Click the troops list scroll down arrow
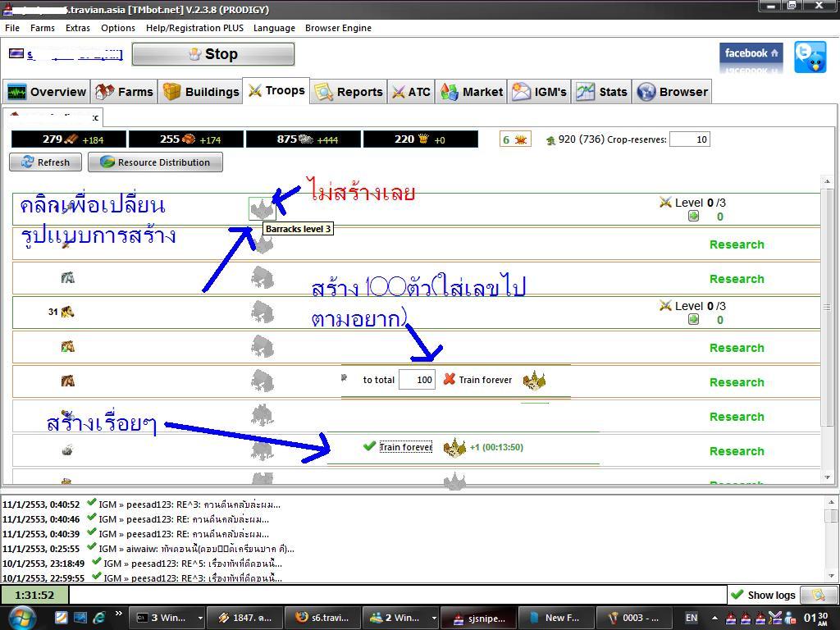Screen dimensions: 840x630 tap(827, 477)
